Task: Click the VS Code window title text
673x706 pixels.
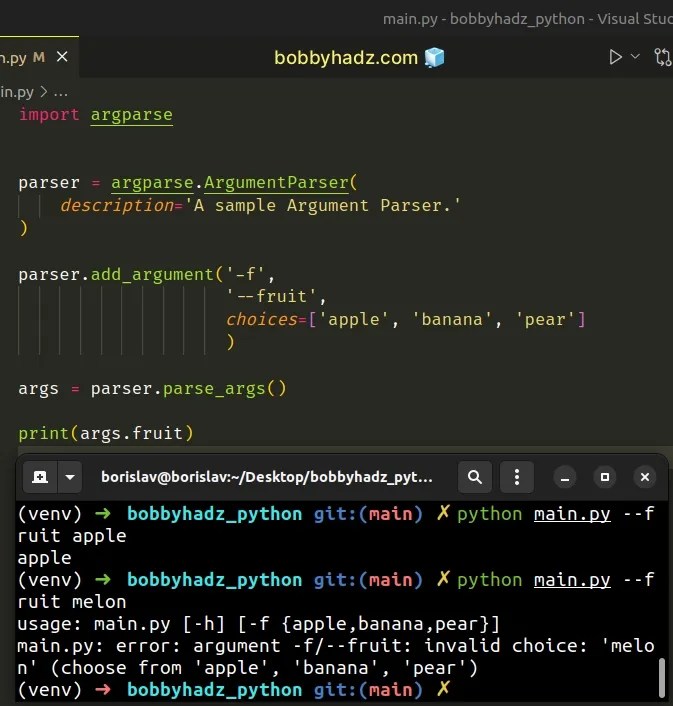Action: [528, 19]
